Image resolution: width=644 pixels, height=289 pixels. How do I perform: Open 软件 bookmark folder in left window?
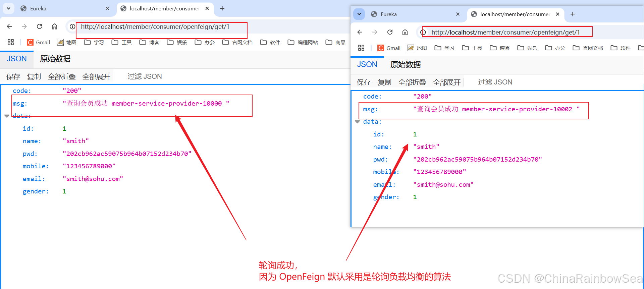click(270, 42)
